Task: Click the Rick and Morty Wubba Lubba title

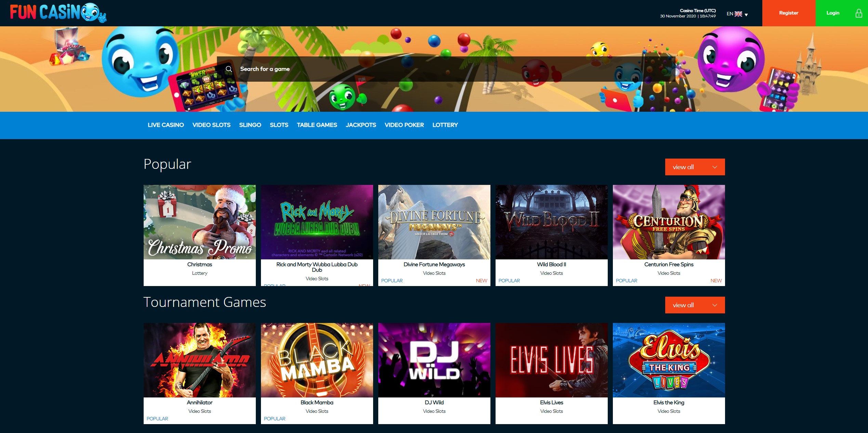Action: click(317, 267)
